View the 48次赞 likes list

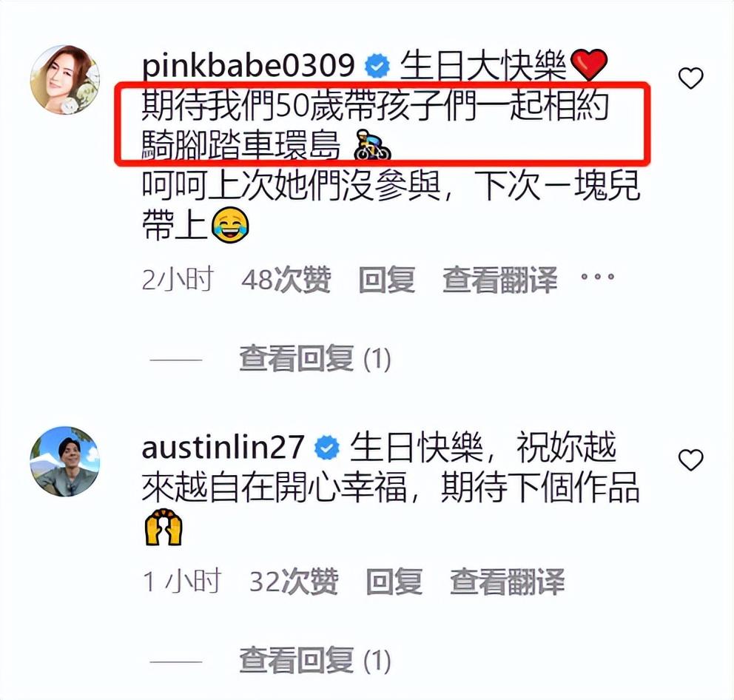click(x=286, y=280)
